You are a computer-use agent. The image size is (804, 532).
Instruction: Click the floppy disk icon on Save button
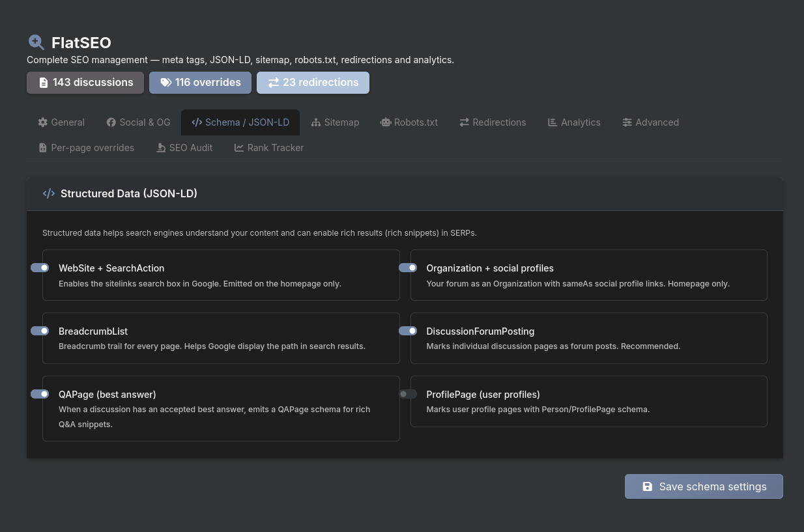[x=647, y=486]
